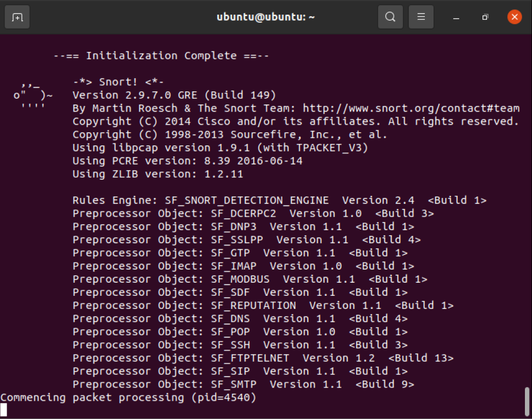Click the Initialization Complete banner text

161,56
